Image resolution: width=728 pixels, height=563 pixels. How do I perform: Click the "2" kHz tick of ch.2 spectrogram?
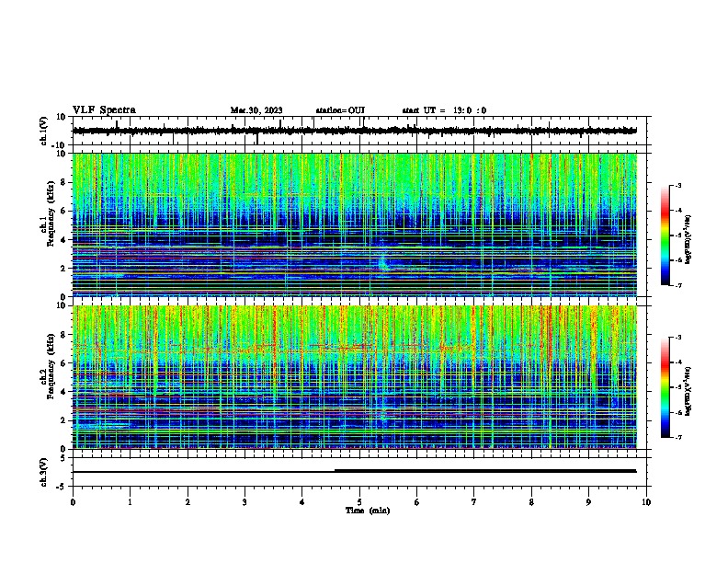pyautogui.click(x=64, y=420)
